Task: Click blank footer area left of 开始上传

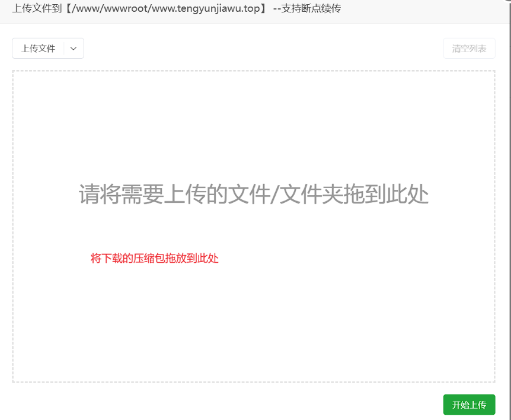Action: [225, 405]
